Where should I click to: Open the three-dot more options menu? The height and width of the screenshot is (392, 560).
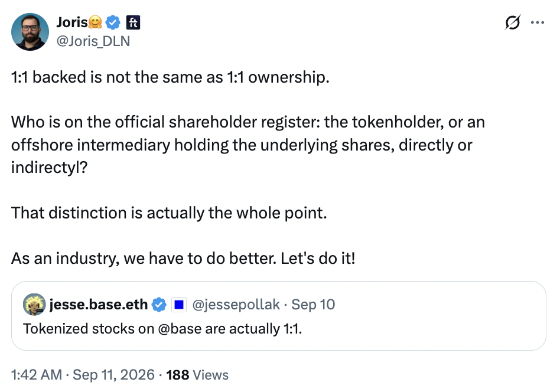click(537, 22)
